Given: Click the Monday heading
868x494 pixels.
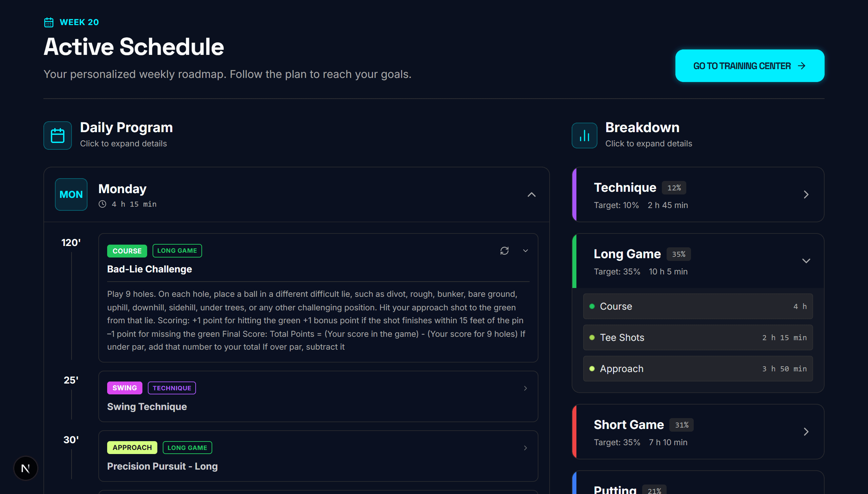Looking at the screenshot, I should click(122, 189).
